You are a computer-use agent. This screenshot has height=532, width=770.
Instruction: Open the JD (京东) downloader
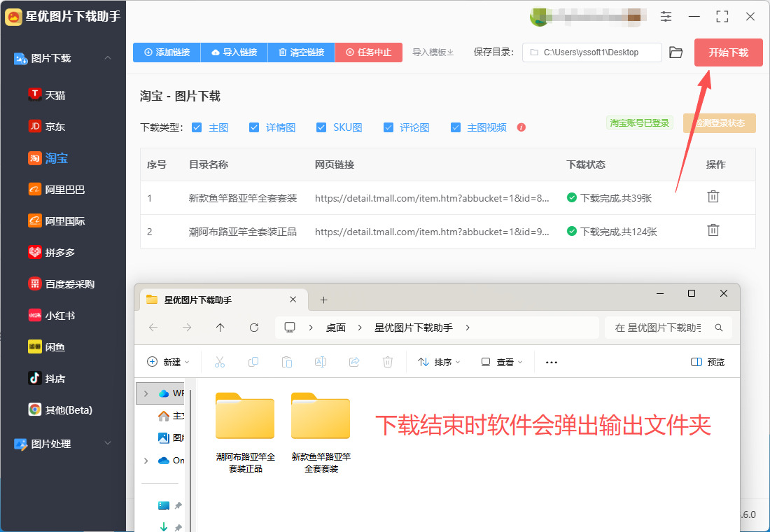point(47,126)
